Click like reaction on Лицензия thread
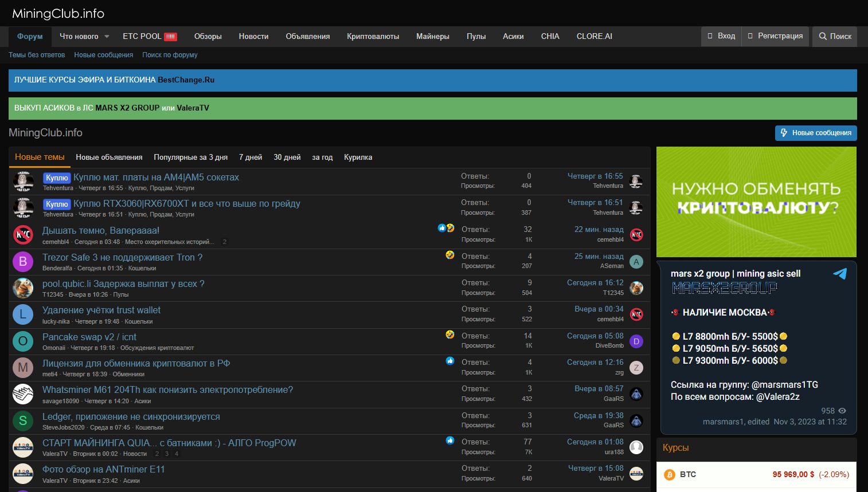This screenshot has height=492, width=868. pos(450,361)
